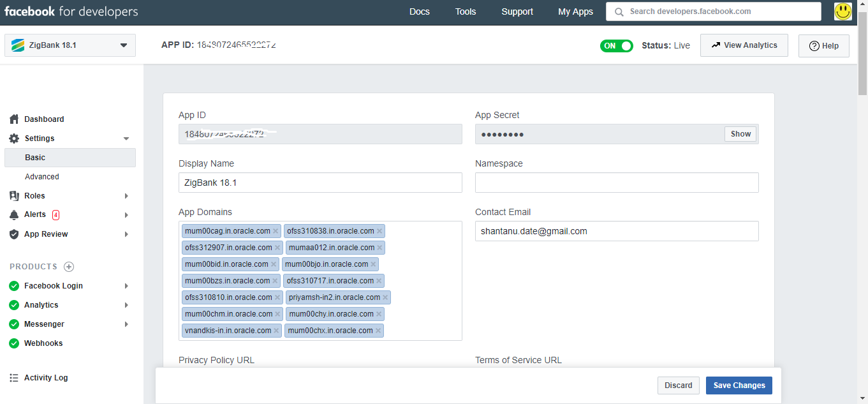Collapse the Settings menu arrow
The height and width of the screenshot is (404, 868).
click(x=126, y=138)
